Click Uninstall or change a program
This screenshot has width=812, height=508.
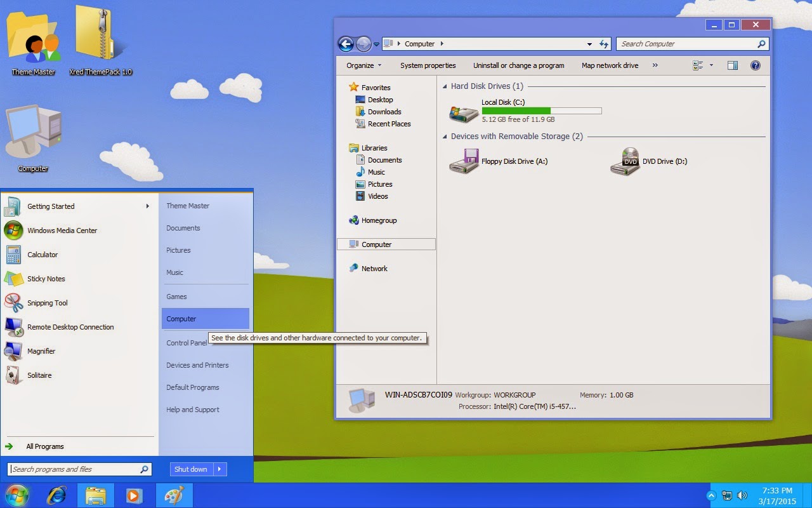(519, 65)
